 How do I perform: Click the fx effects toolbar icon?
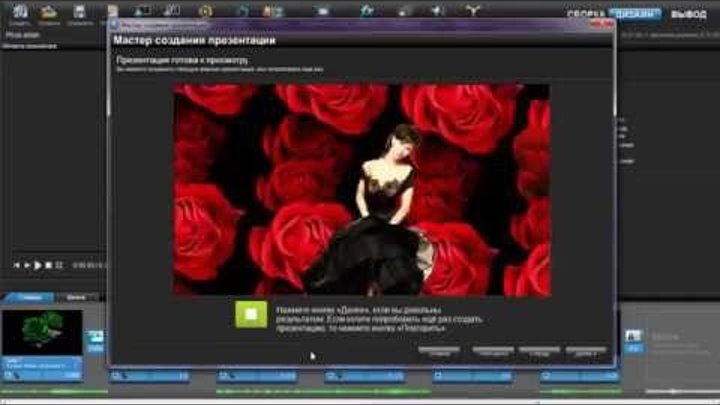pyautogui.click(x=367, y=12)
